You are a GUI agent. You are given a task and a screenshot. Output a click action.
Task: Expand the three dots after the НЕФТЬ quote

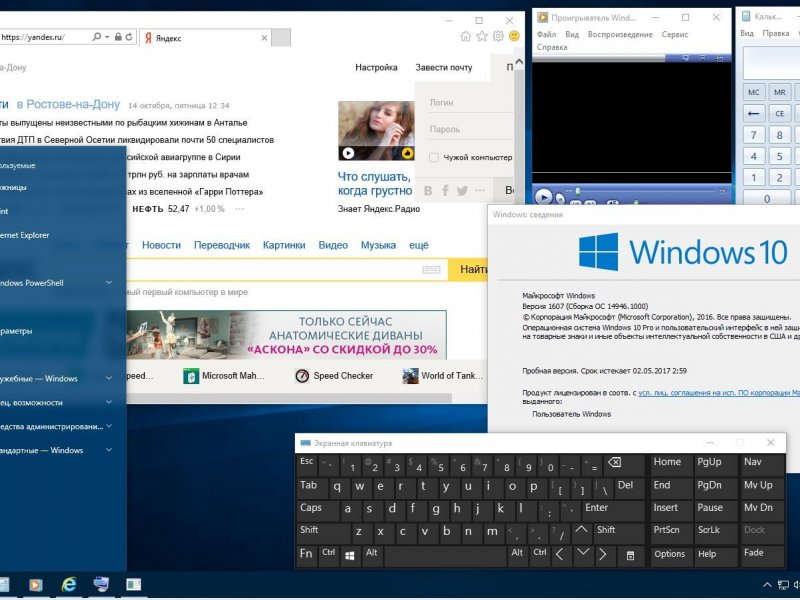coord(239,209)
